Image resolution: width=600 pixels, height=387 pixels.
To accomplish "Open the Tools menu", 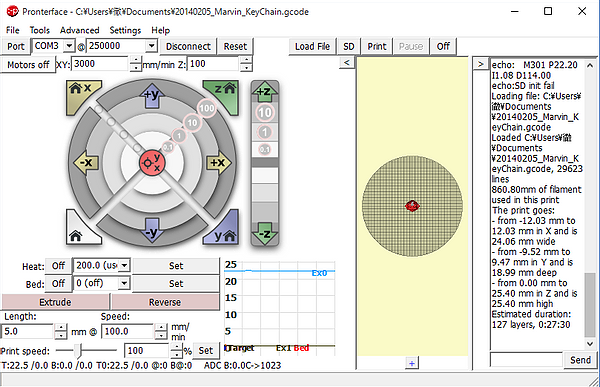I will (x=40, y=30).
